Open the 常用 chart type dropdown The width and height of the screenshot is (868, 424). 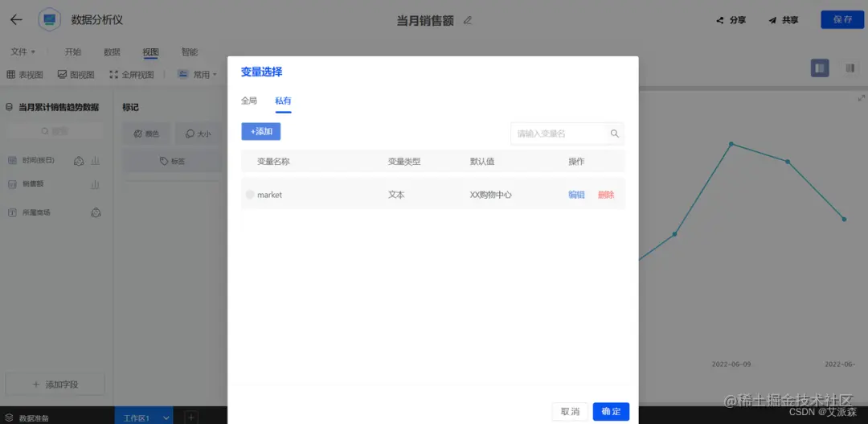coord(198,74)
